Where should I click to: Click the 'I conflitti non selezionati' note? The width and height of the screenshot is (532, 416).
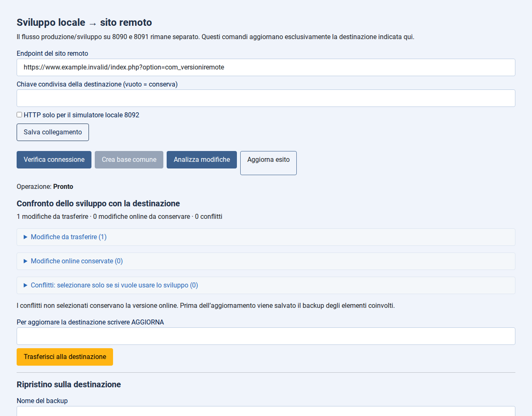pyautogui.click(x=206, y=306)
